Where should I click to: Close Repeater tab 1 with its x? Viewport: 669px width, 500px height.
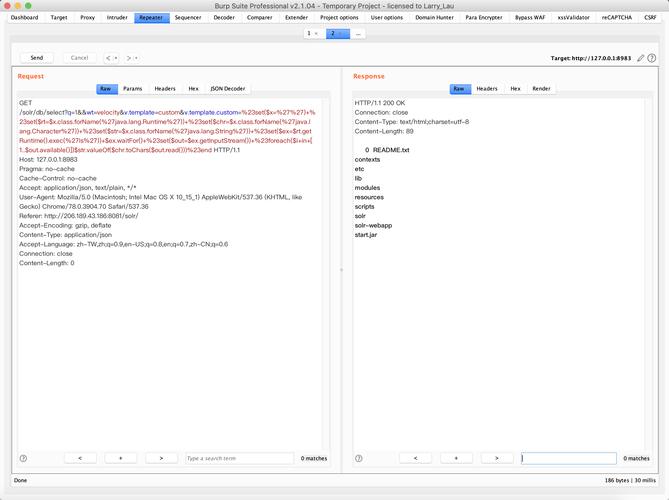click(316, 33)
